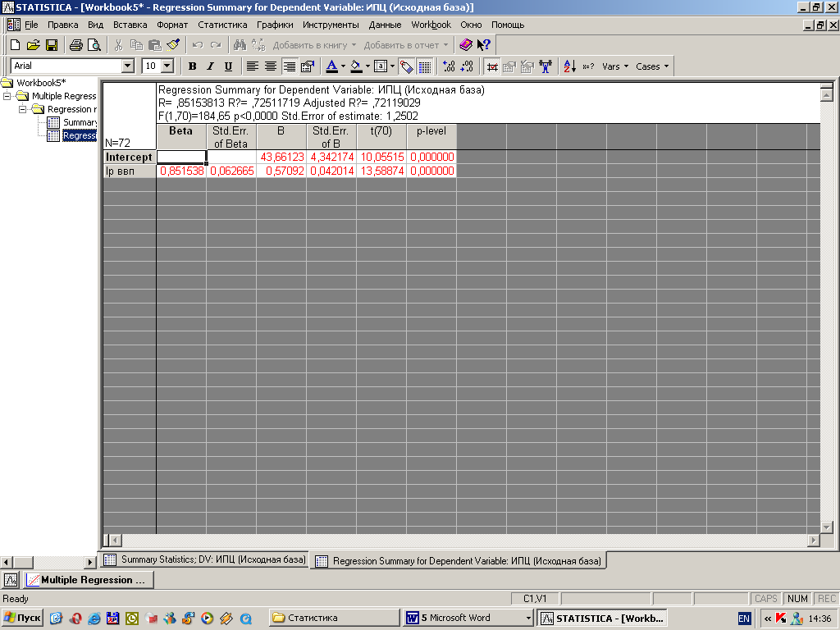Click the Save diskette icon
The height and width of the screenshot is (630, 840).
pyautogui.click(x=51, y=45)
